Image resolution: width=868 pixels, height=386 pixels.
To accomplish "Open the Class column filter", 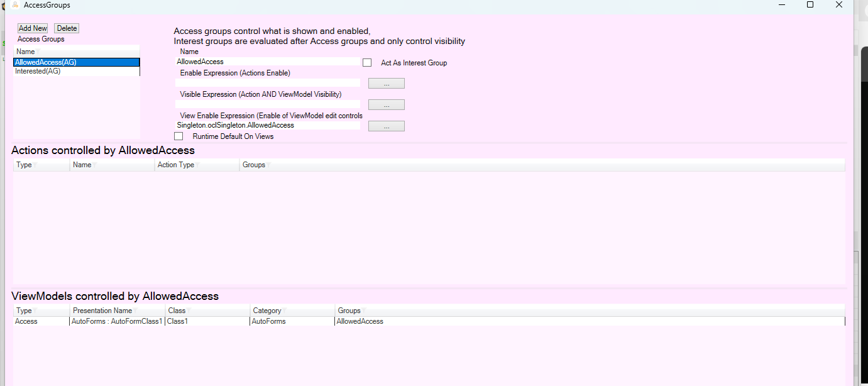I will 189,311.
